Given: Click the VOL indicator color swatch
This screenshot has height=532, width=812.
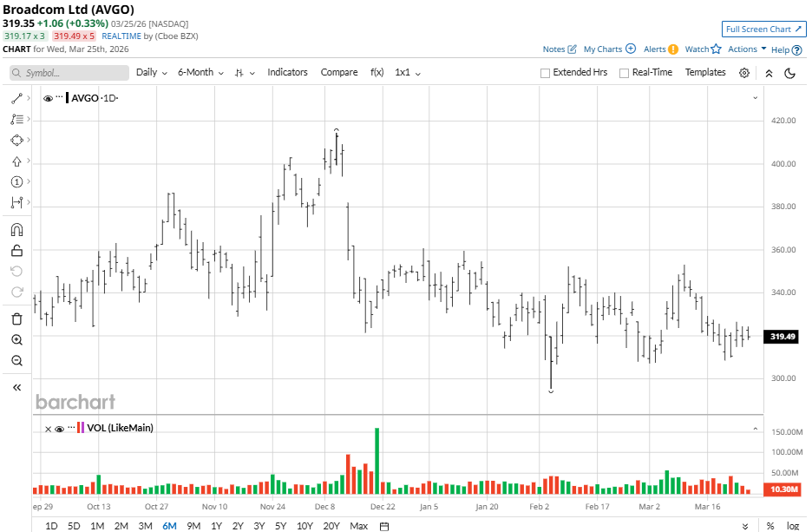Looking at the screenshot, I should (81, 428).
